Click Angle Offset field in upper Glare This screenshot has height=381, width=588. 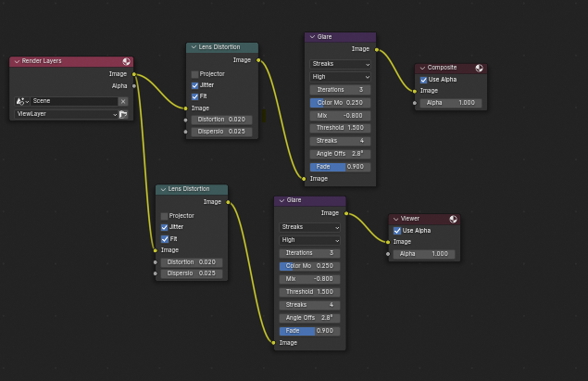coord(340,154)
